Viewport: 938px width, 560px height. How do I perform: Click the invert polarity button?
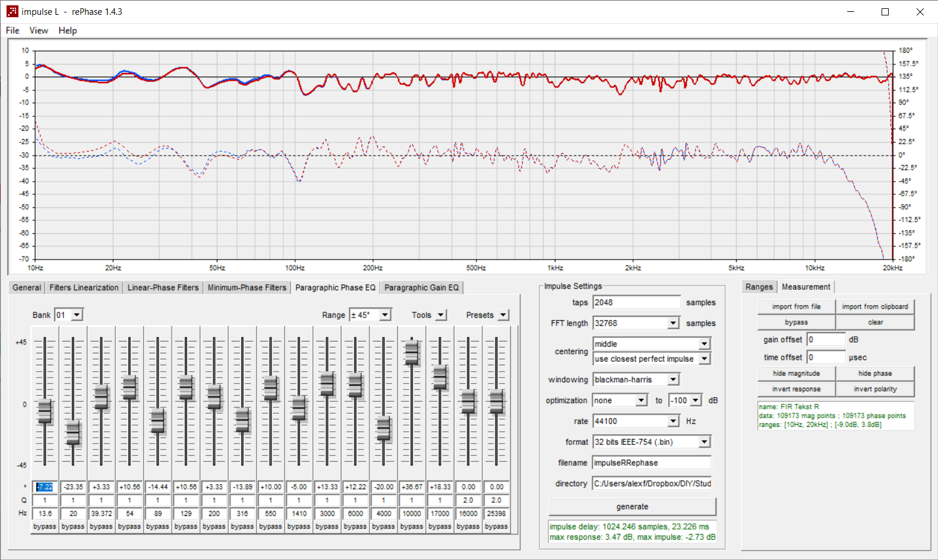875,389
